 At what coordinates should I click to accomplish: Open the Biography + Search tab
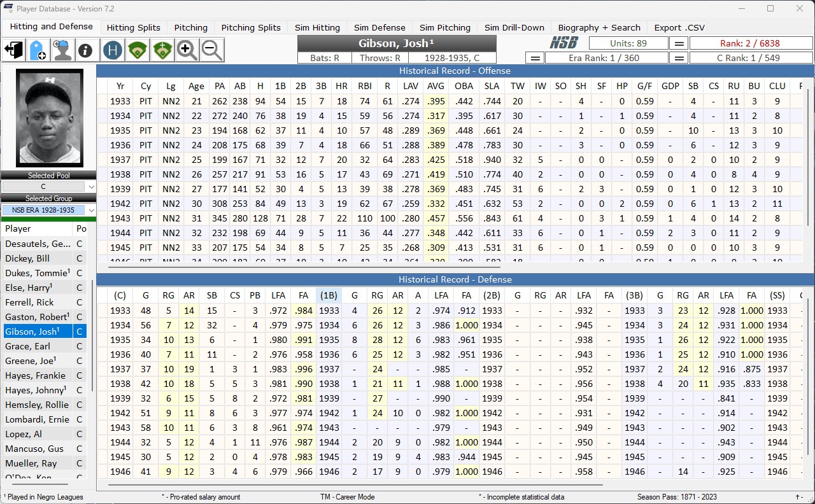tap(599, 27)
